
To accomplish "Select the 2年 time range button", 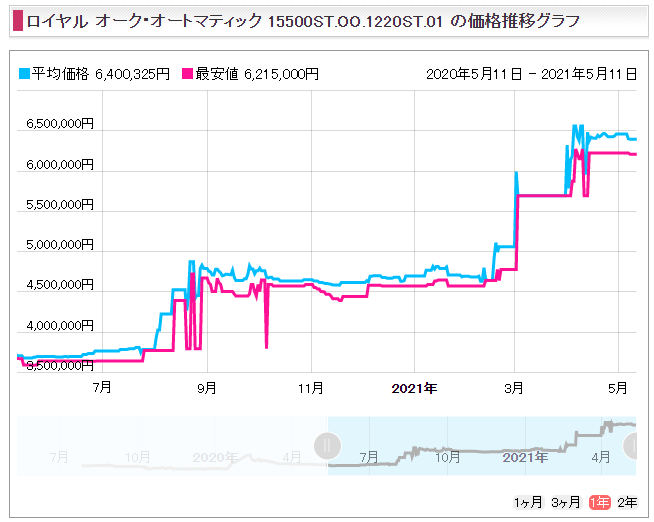I will pyautogui.click(x=627, y=502).
